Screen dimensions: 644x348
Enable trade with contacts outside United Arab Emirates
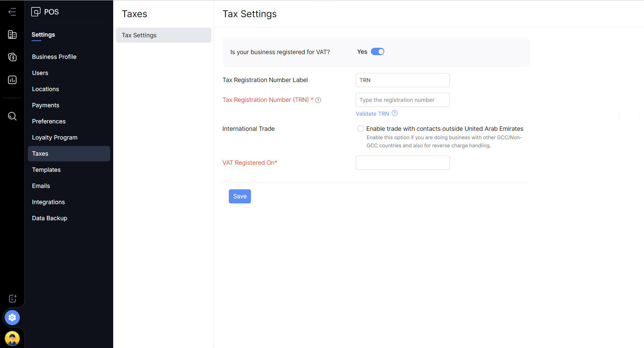point(360,129)
